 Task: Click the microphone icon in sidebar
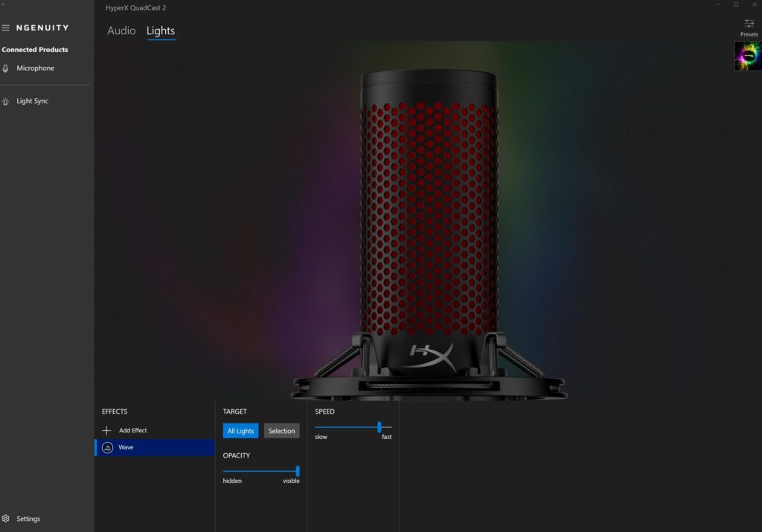[6, 68]
